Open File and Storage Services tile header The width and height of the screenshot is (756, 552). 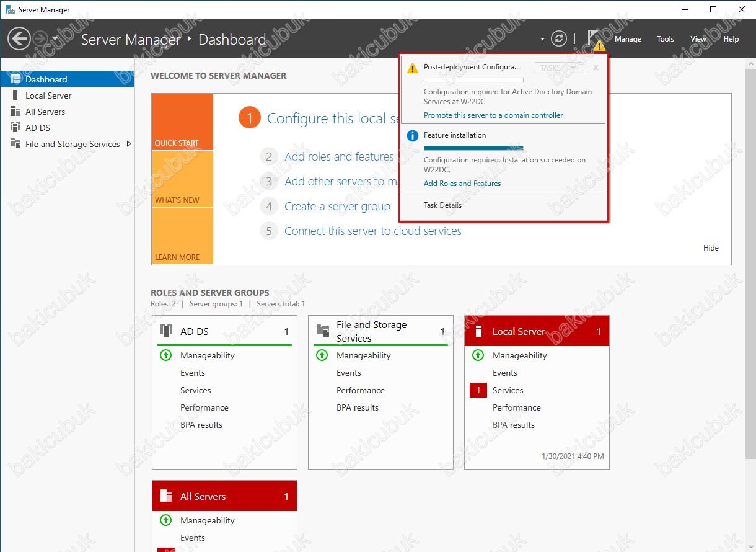point(380,332)
